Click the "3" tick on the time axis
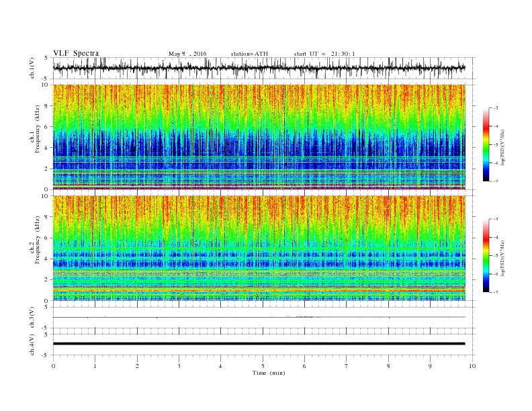This screenshot has width=532, height=411. coord(179,366)
